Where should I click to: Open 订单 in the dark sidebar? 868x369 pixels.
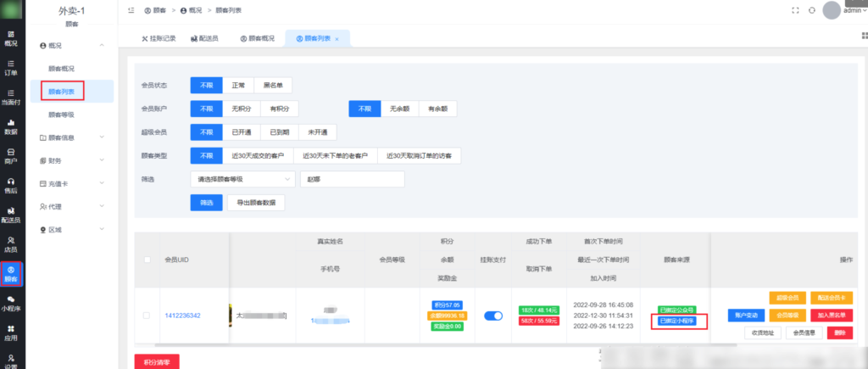(10, 68)
